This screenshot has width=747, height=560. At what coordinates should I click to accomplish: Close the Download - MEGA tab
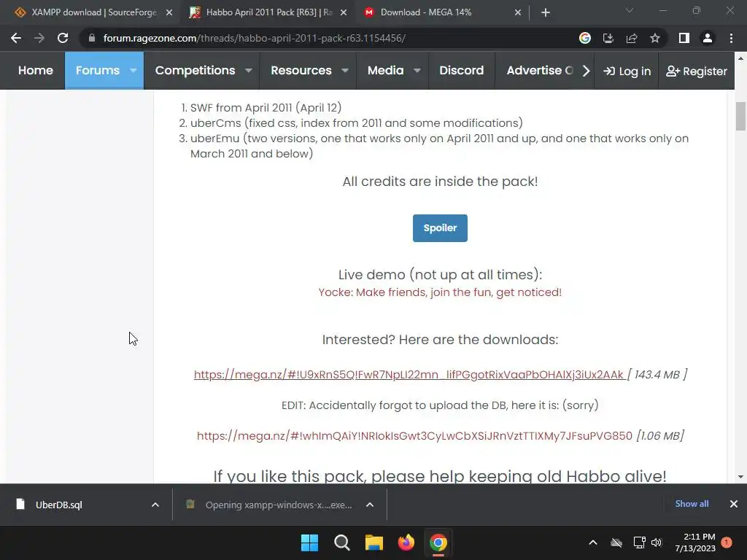[518, 12]
